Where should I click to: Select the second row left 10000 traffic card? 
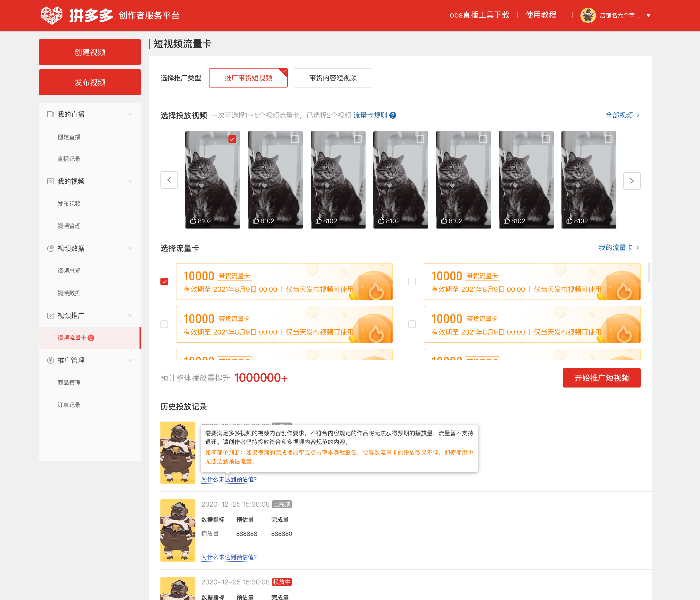284,324
